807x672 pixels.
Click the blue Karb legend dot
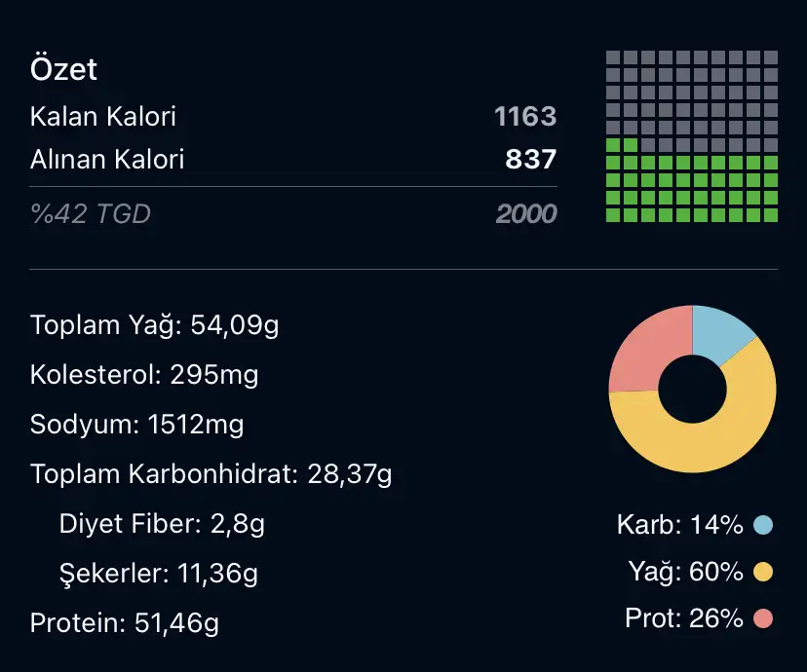click(763, 525)
